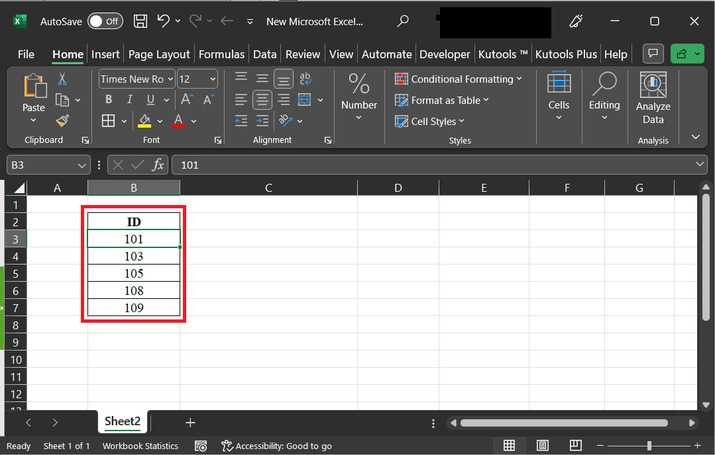Toggle italic formatting
The width and height of the screenshot is (715, 455).
tap(128, 100)
